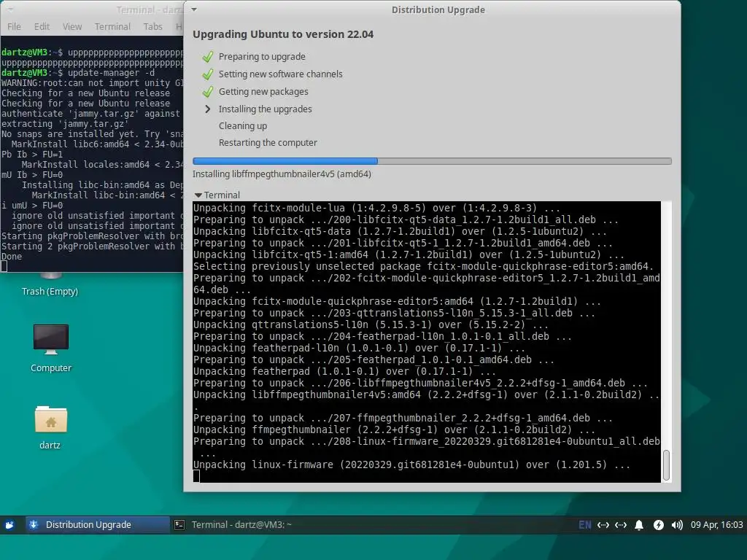The image size is (747, 560).
Task: Click the Unpacking featherpad-l10n line in terminal
Action: tap(359, 348)
